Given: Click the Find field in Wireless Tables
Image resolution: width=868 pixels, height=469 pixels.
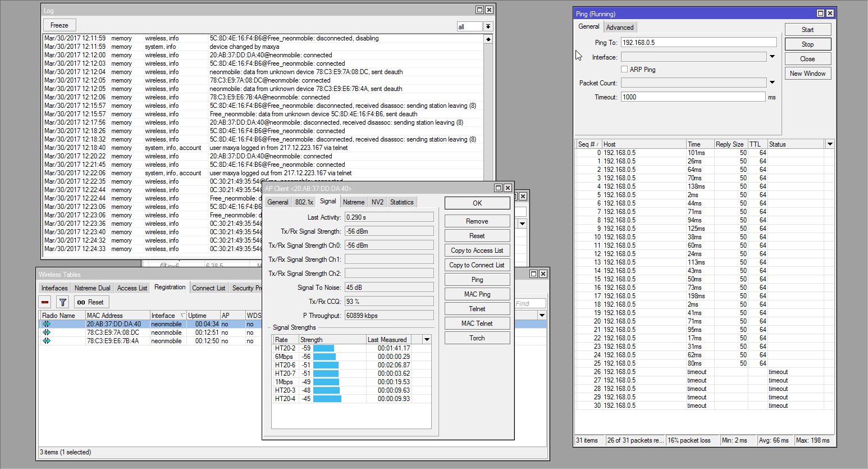Looking at the screenshot, I should tap(530, 304).
